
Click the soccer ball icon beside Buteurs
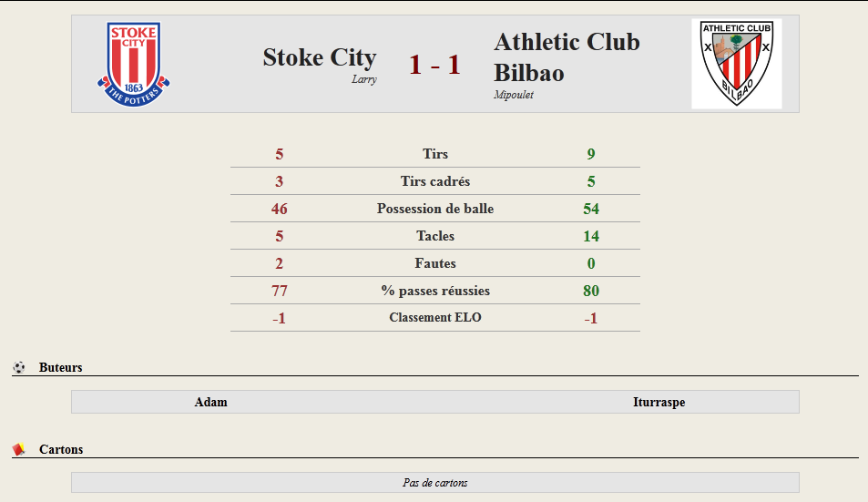19,367
